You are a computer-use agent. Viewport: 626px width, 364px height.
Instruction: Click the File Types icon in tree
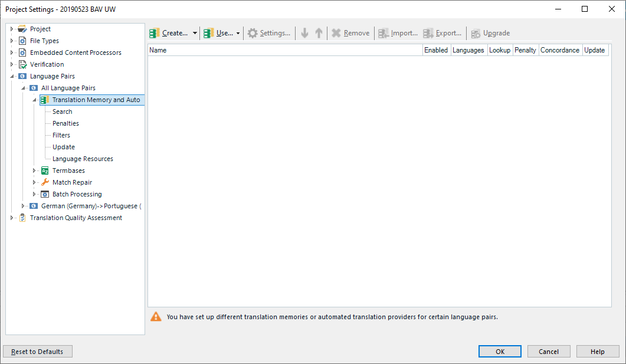22,41
